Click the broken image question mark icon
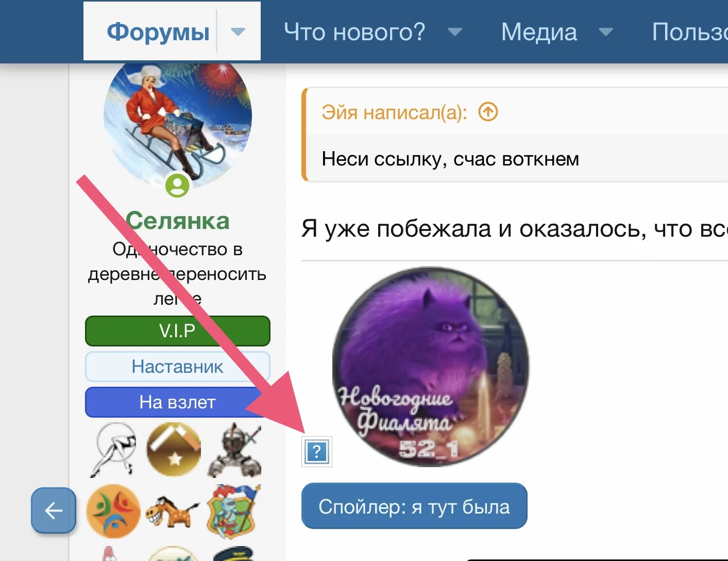 point(317,452)
